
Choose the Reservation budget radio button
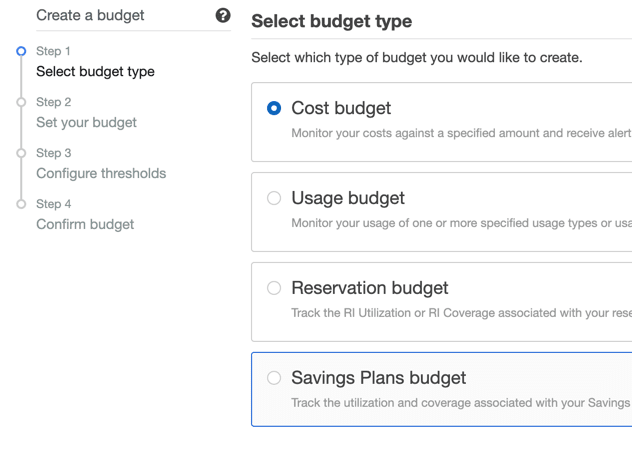point(274,288)
